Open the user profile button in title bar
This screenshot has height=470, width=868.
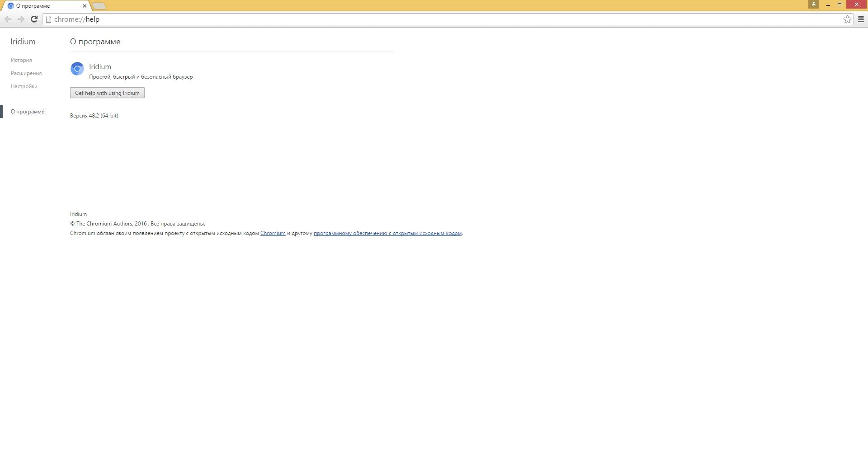[813, 4]
